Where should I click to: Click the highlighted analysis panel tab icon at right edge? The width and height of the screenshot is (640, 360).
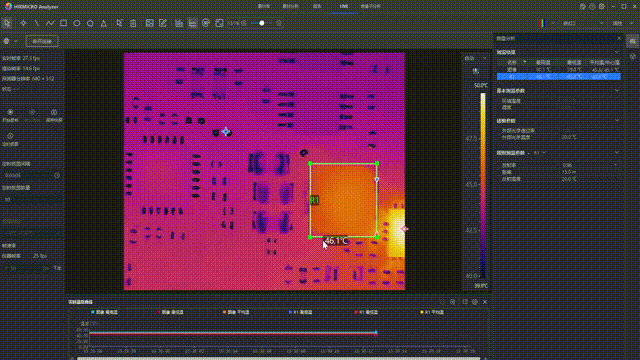(x=632, y=41)
